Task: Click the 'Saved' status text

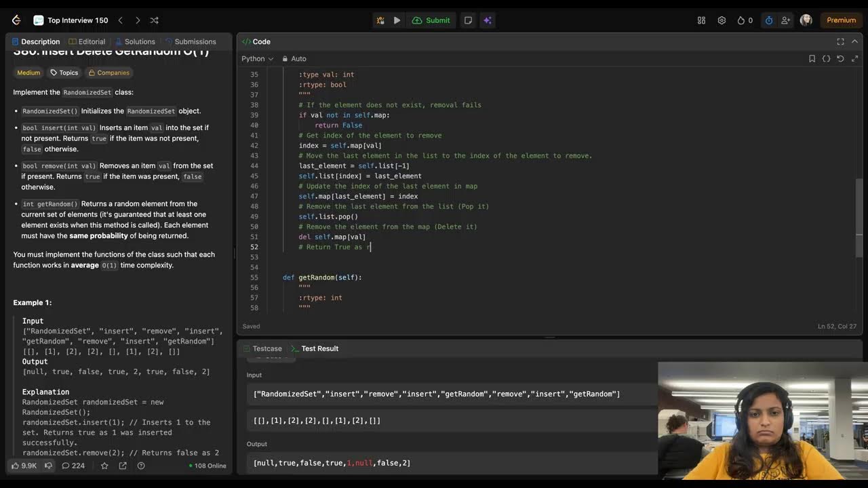Action: pyautogui.click(x=251, y=327)
